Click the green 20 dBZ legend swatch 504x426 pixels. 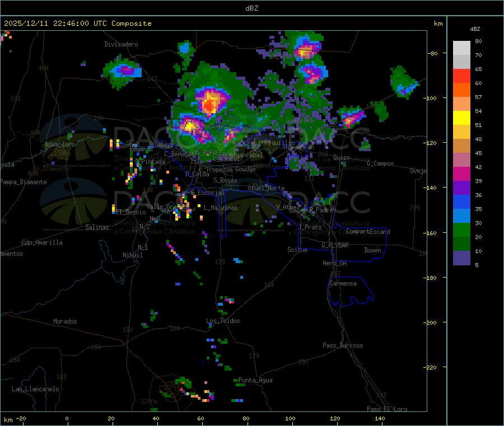click(461, 230)
